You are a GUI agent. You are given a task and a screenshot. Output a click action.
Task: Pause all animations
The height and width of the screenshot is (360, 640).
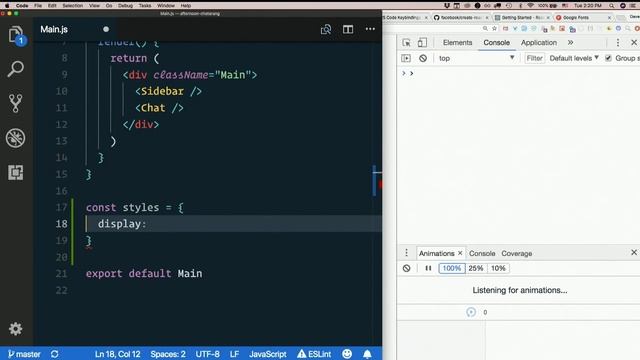pos(428,268)
